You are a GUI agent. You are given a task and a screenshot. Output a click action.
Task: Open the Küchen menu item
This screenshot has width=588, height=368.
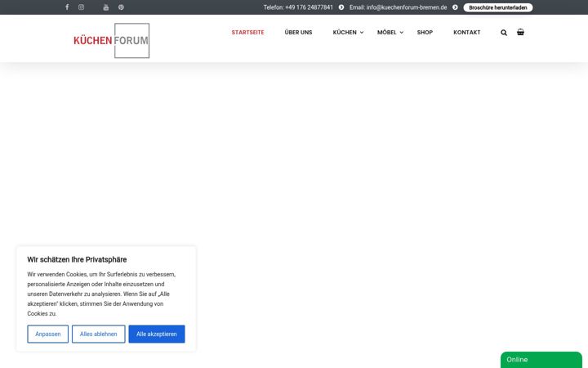(x=345, y=32)
